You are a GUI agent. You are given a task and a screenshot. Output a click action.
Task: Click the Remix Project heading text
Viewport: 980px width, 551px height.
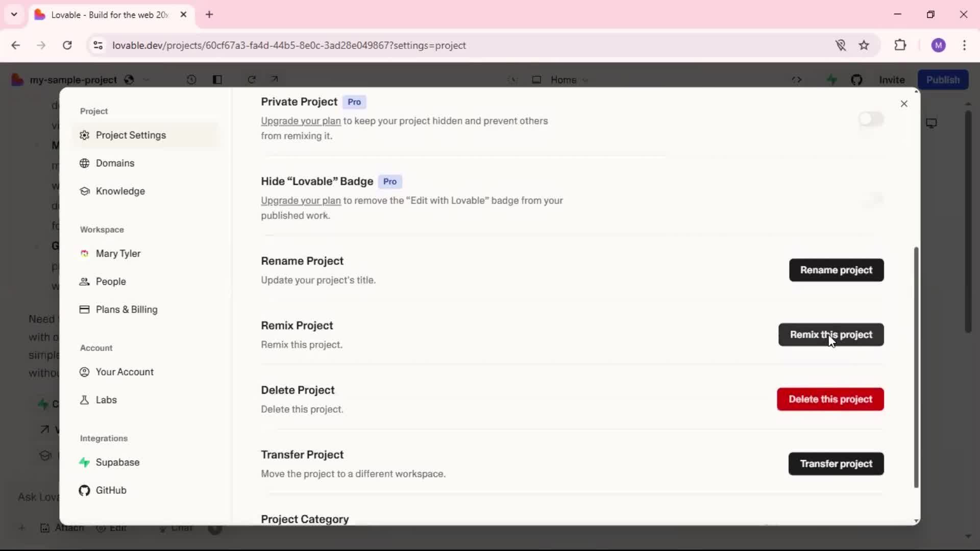(x=297, y=325)
